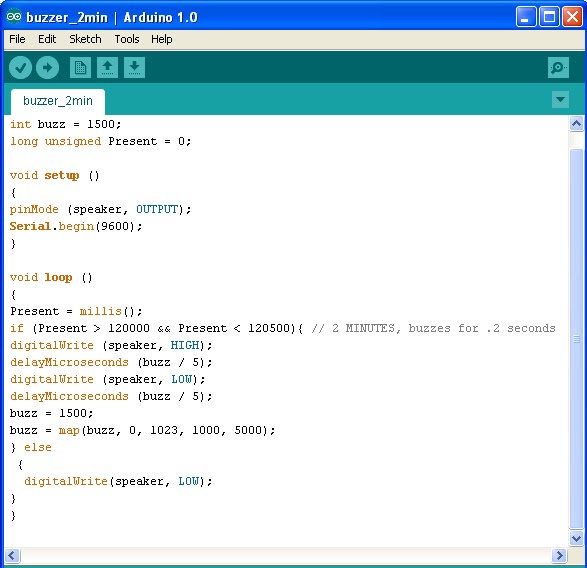Close the Arduino window
This screenshot has width=587, height=568.
[572, 17]
